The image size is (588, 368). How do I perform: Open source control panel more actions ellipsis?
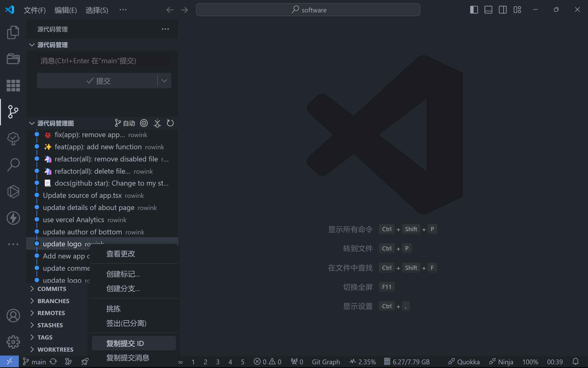pyautogui.click(x=165, y=29)
